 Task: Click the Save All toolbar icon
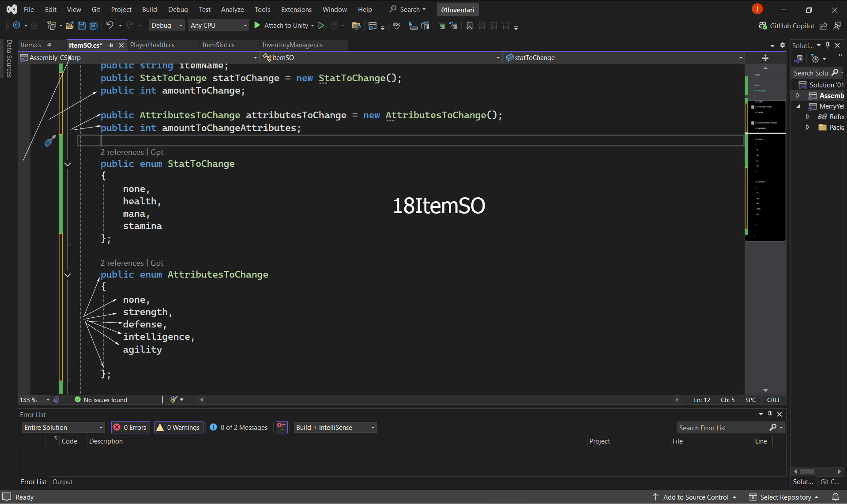(x=94, y=26)
